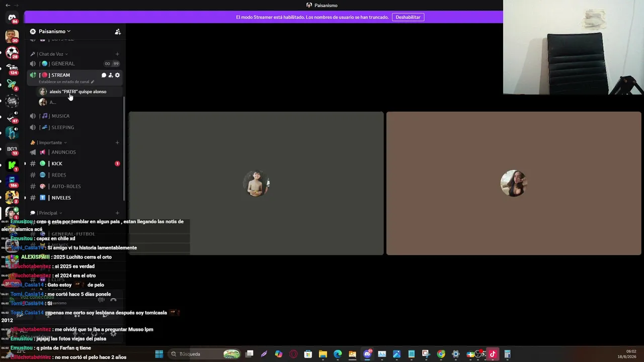Open the soccer ball server icon
644x362 pixels.
[12, 52]
